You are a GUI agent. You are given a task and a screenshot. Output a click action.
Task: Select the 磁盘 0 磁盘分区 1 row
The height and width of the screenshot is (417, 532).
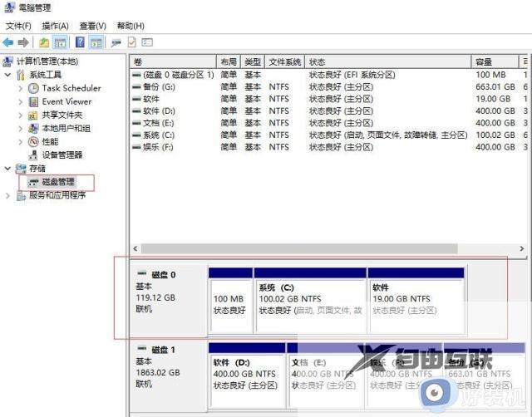328,75
